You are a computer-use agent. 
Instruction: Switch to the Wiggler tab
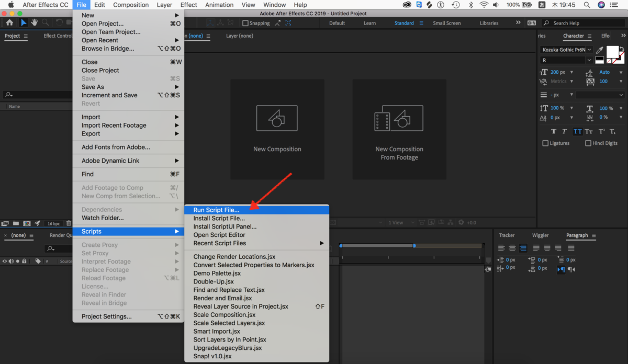(x=541, y=235)
